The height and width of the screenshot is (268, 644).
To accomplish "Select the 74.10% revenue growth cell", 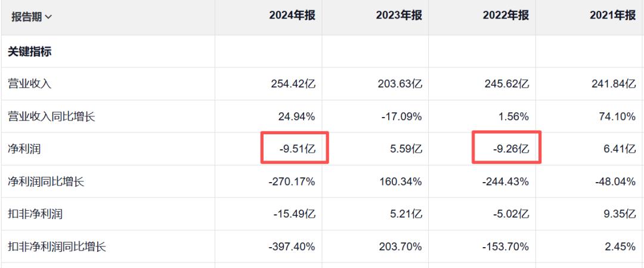I will 615,116.
